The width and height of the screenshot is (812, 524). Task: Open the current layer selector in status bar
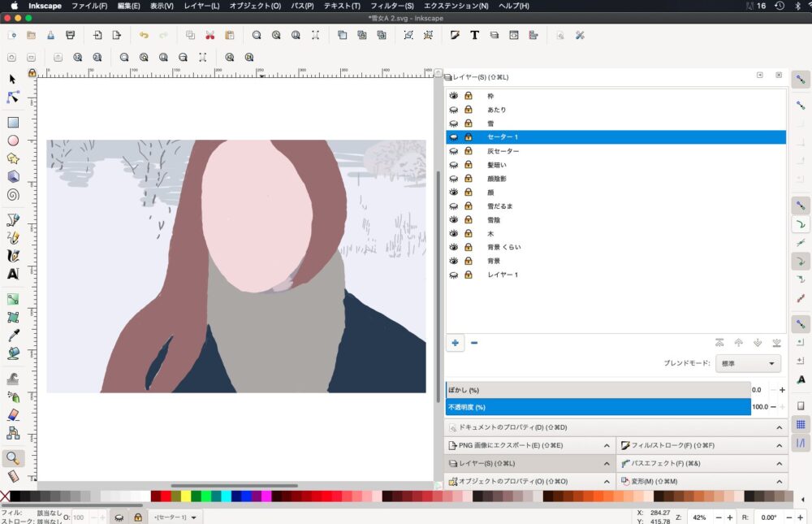point(176,518)
